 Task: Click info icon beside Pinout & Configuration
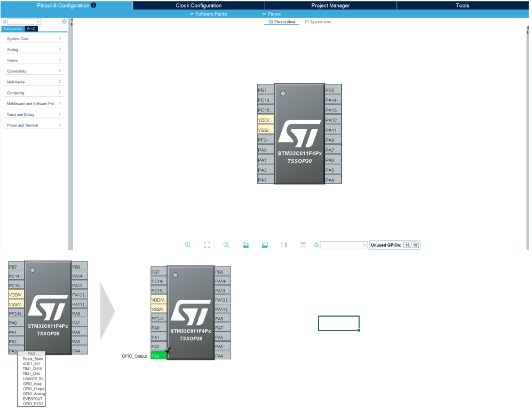(x=93, y=5)
